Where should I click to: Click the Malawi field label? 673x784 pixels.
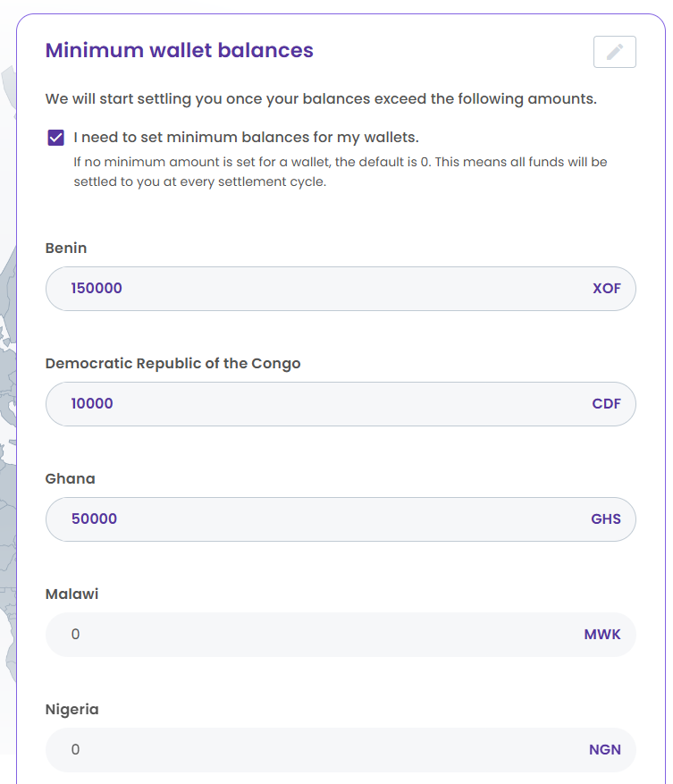[72, 594]
